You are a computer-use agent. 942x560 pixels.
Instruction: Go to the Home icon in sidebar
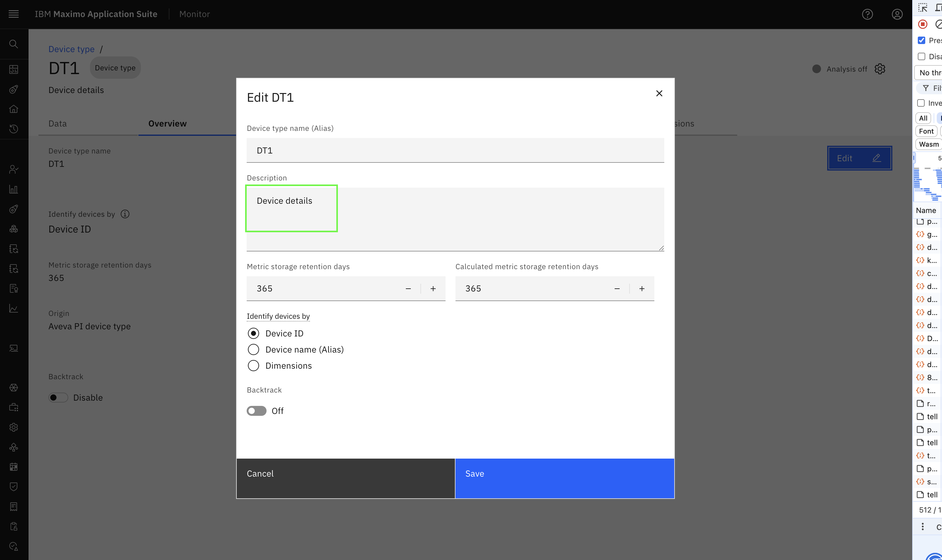(14, 109)
